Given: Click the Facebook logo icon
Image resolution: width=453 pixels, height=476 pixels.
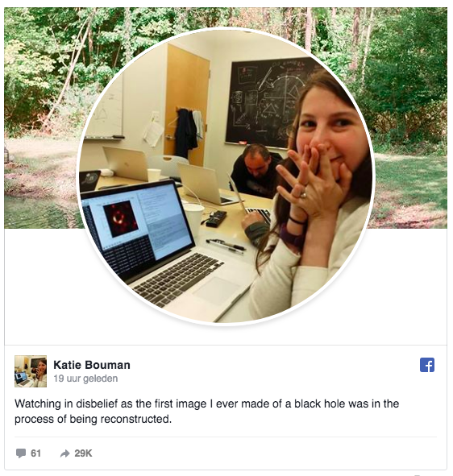Looking at the screenshot, I should click(427, 365).
